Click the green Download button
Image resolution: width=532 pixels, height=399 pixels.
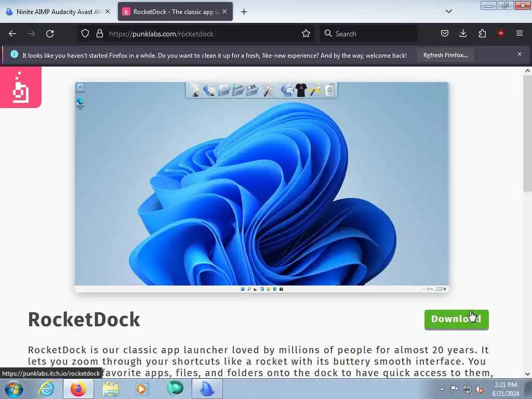456,320
